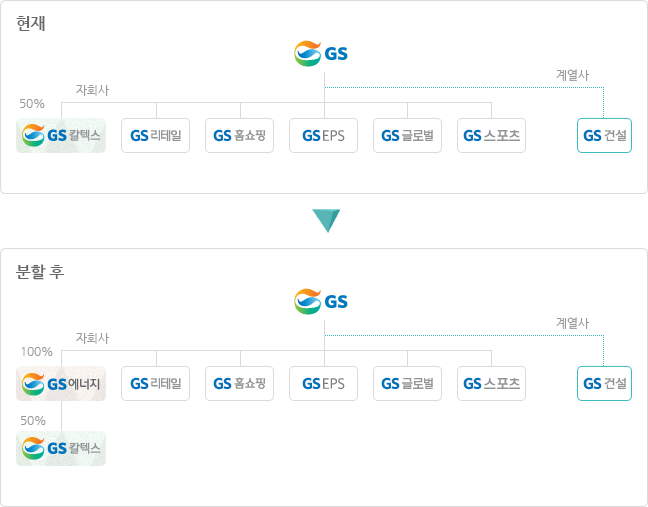Select GS 스포츠 in the 현재 chart
The image size is (648, 507).
coord(492,135)
